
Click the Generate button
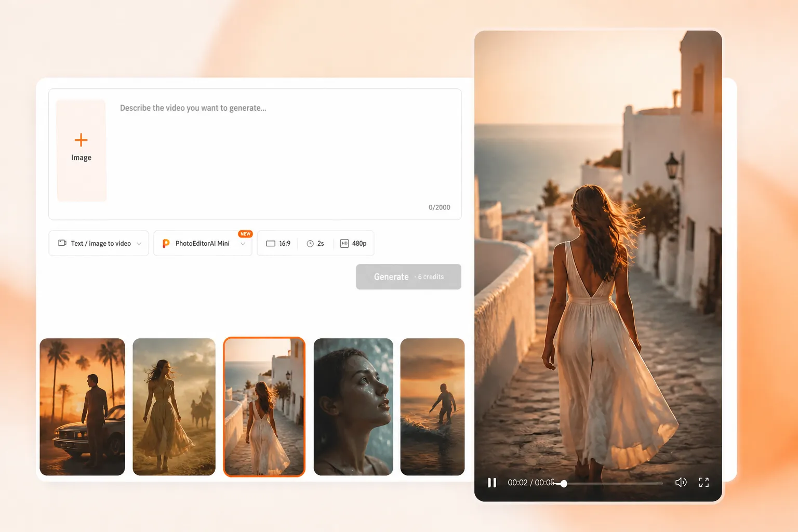(x=408, y=277)
